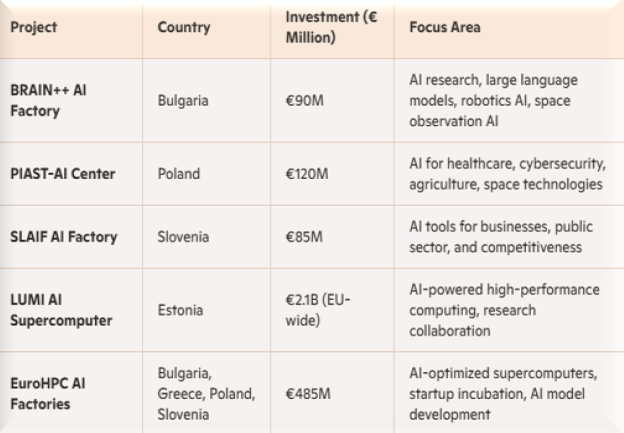Select the SLAIF AI Factory cell
The width and height of the screenshot is (624, 433).
pyautogui.click(x=63, y=237)
